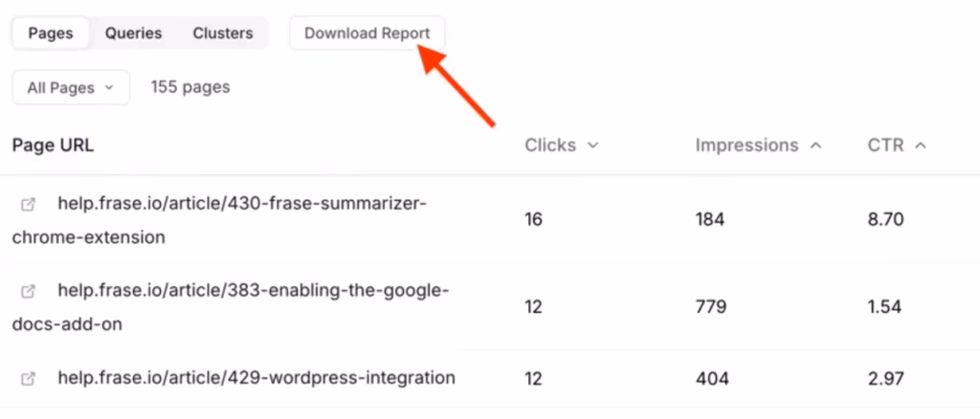Open external link icon for WordPress integration article
Viewport: 980px width, 419px height.
point(29,379)
